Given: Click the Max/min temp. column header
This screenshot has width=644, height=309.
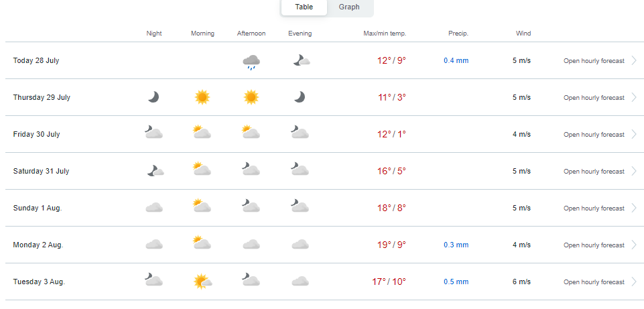Looking at the screenshot, I should (x=385, y=34).
